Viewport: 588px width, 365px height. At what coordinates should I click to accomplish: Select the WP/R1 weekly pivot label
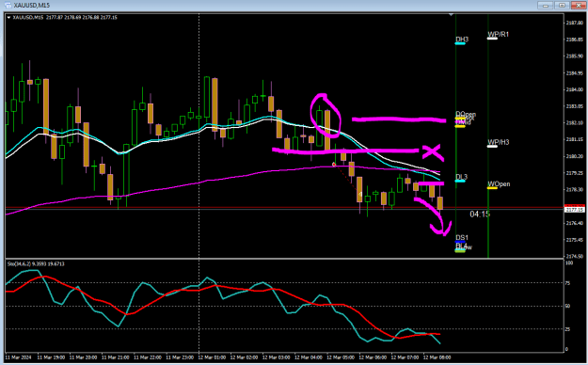(498, 34)
